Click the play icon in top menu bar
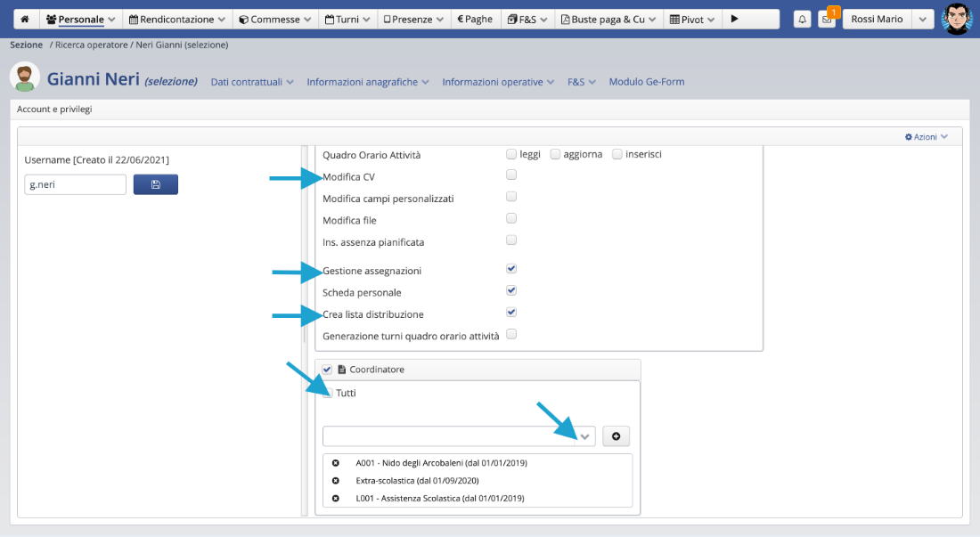 [x=735, y=19]
